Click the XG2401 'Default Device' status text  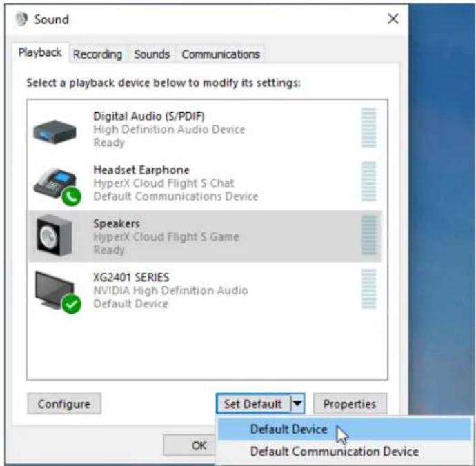(x=130, y=304)
